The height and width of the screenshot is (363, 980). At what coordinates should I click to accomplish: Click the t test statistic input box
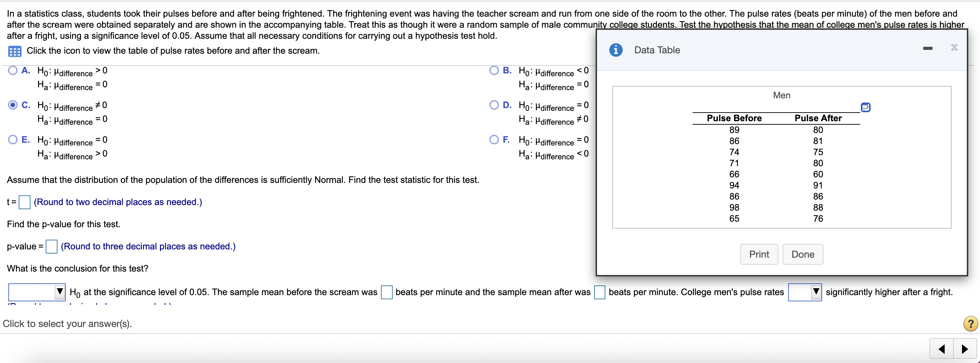(24, 202)
